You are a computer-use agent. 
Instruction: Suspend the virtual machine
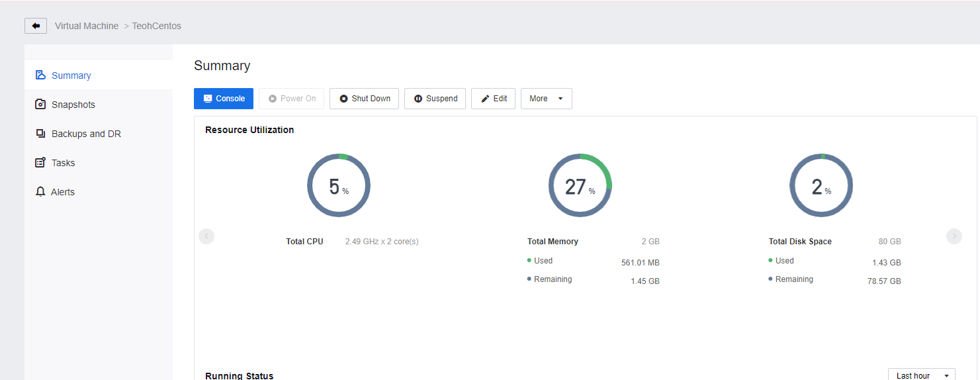[435, 99]
